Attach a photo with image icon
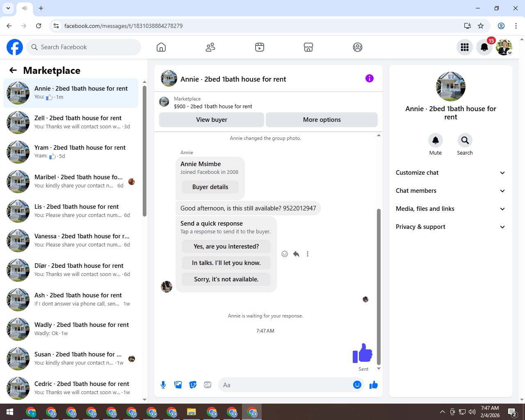Image resolution: width=525 pixels, height=420 pixels. click(x=178, y=385)
